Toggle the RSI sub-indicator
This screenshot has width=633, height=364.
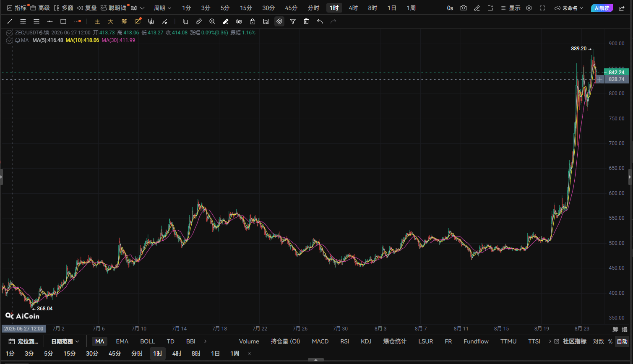coord(345,341)
